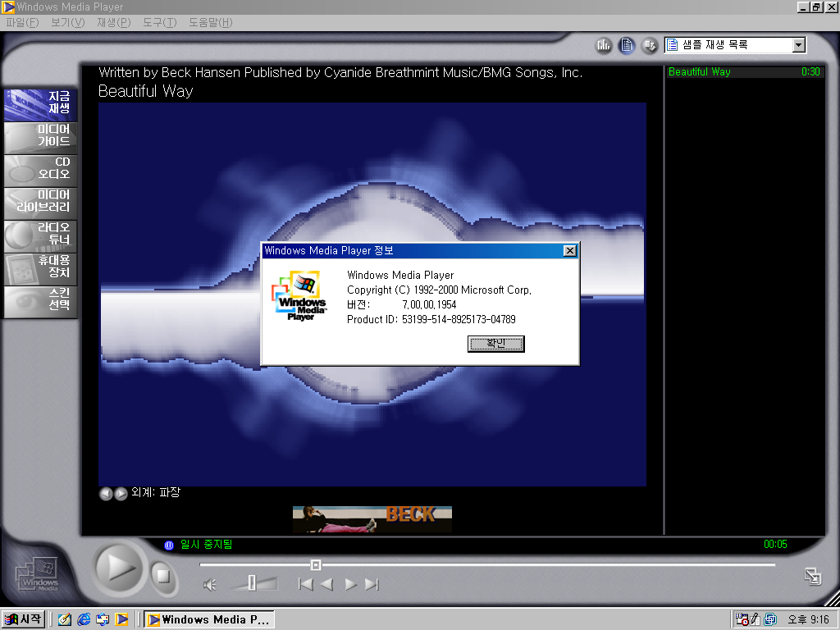Toggle the playlist pane display
The height and width of the screenshot is (630, 840).
[627, 46]
